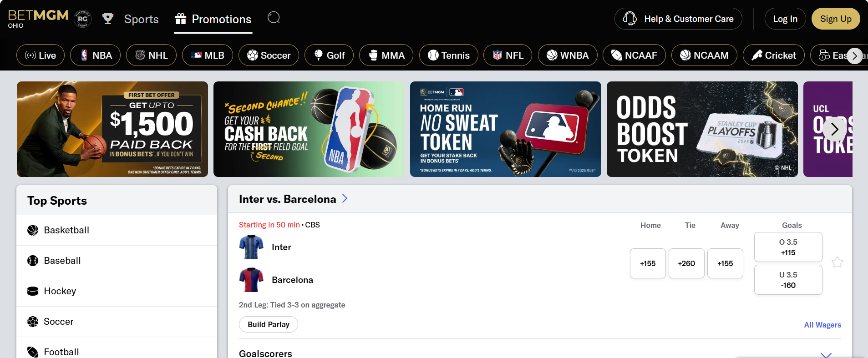
Task: Open Inter vs. Barcelona event chevron
Action: (x=345, y=198)
